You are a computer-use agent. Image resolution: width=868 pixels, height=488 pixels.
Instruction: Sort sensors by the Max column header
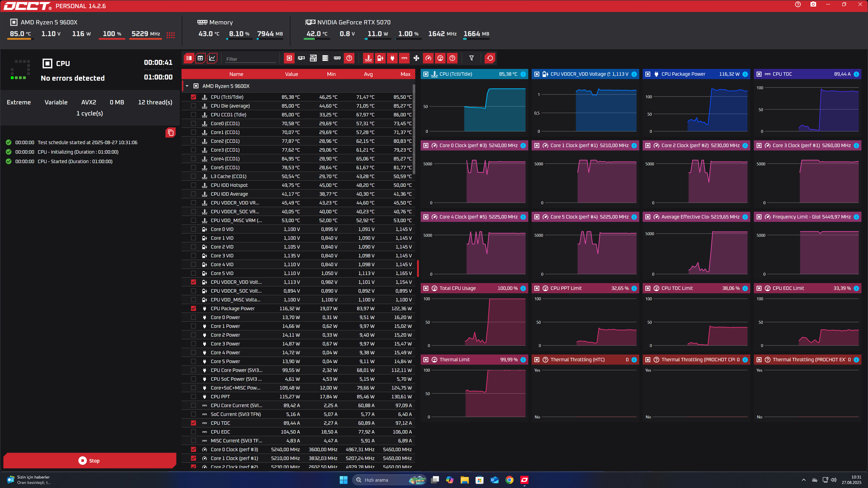(405, 74)
